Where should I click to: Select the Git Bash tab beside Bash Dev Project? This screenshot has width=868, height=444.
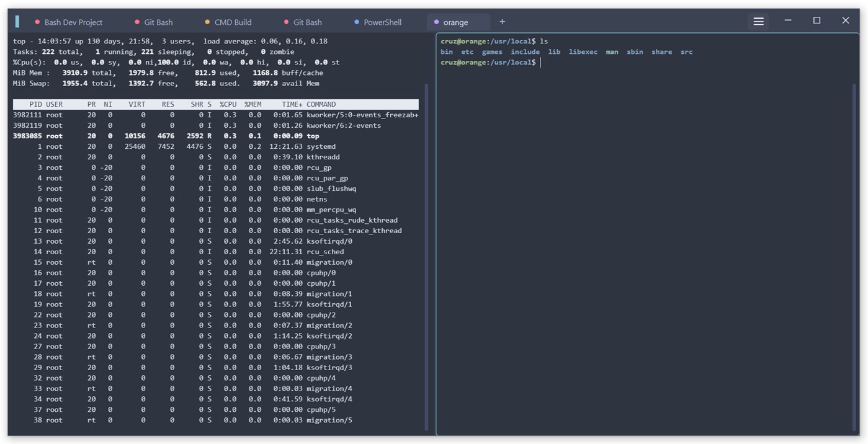tap(154, 22)
